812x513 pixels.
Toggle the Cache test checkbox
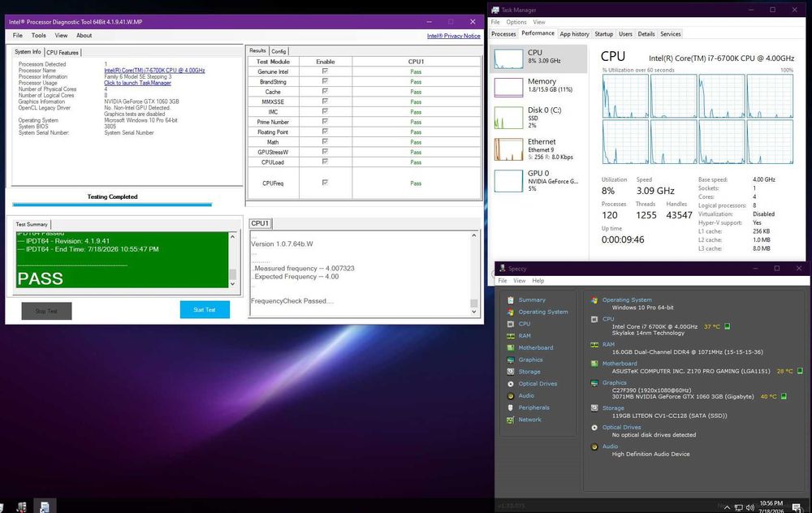(x=326, y=91)
